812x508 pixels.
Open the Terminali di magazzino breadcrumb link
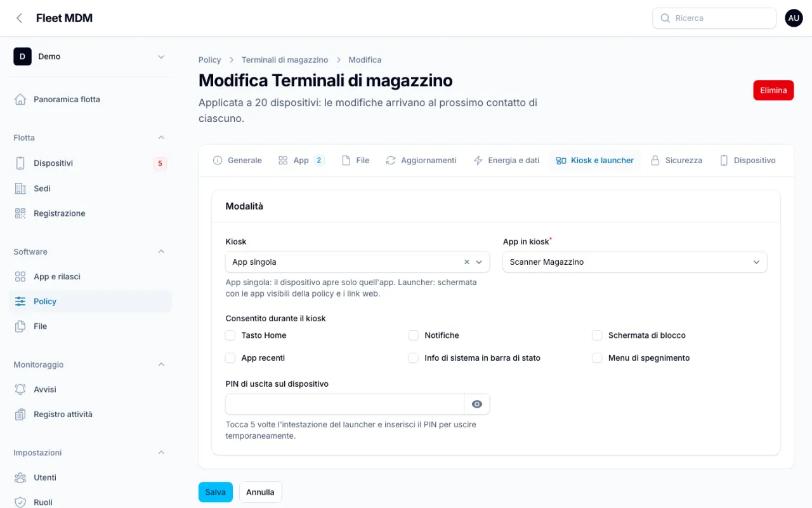point(285,60)
